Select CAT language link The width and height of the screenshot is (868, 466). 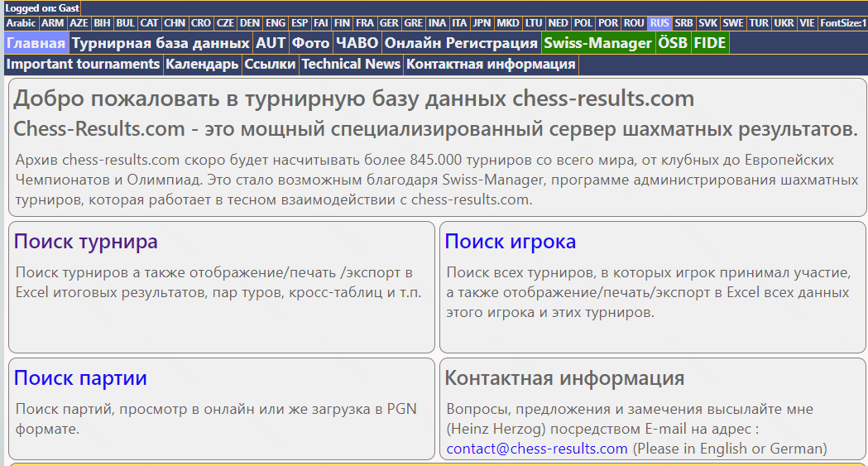[150, 23]
